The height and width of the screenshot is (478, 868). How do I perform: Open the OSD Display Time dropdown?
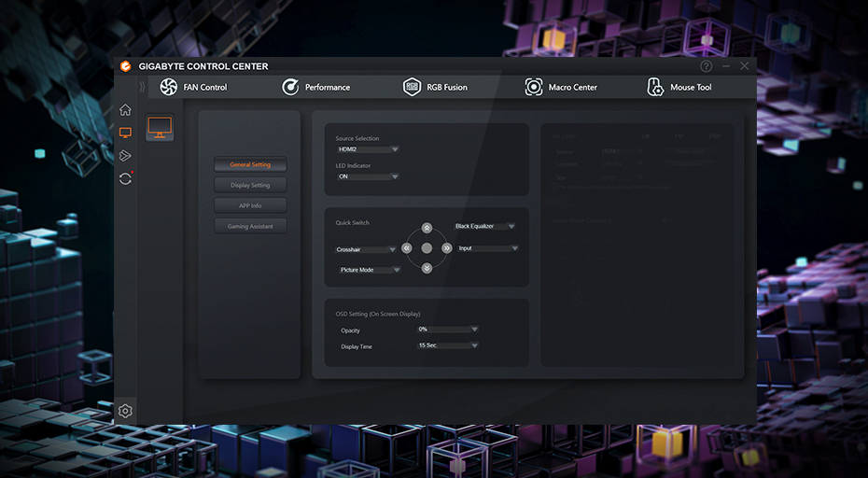448,345
